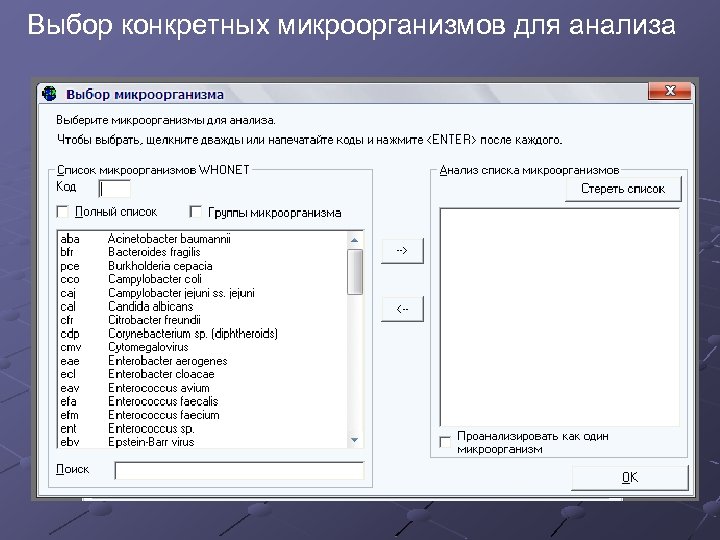Select Burkholderia cepacia row

tap(202, 266)
